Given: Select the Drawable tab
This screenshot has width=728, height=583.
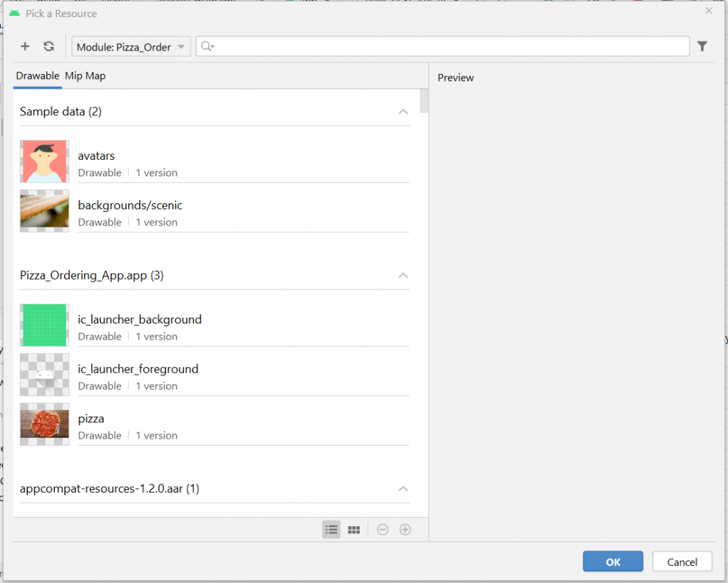Looking at the screenshot, I should click(38, 76).
